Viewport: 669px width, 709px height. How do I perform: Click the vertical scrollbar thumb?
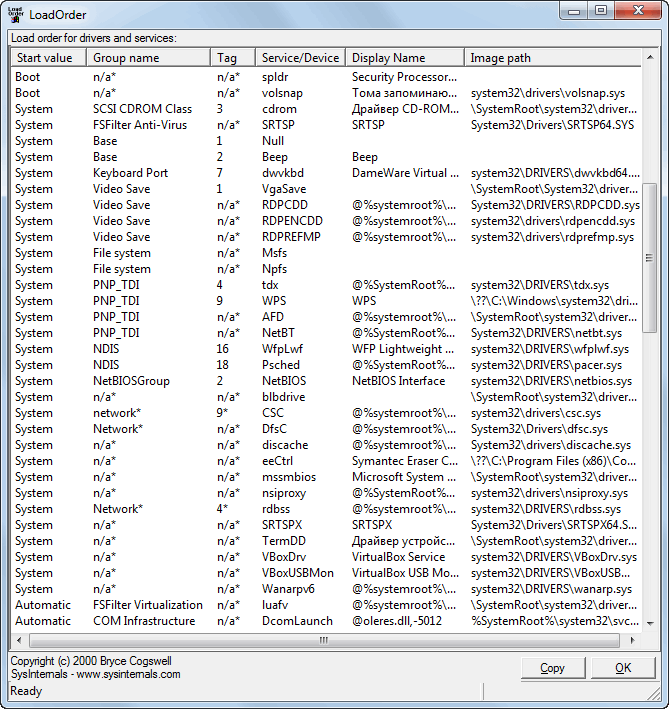[x=650, y=258]
